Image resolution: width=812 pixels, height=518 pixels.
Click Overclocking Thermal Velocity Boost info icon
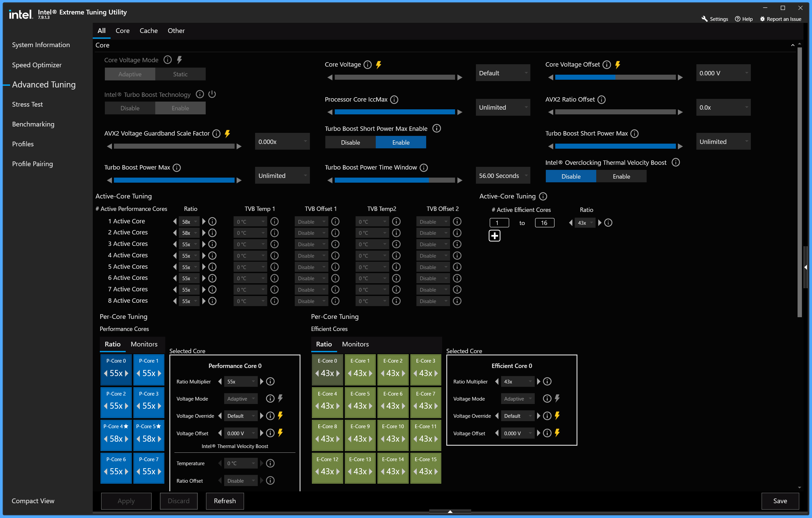676,163
